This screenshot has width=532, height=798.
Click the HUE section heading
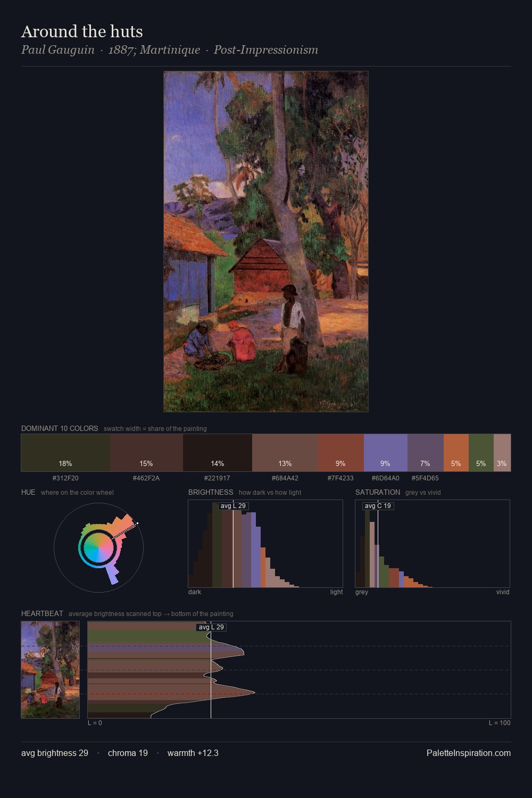(28, 492)
